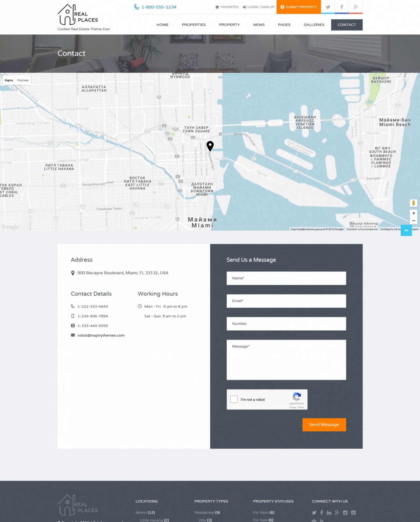Open Twitter from the header social icons
This screenshot has height=522, width=420.
[328, 7]
